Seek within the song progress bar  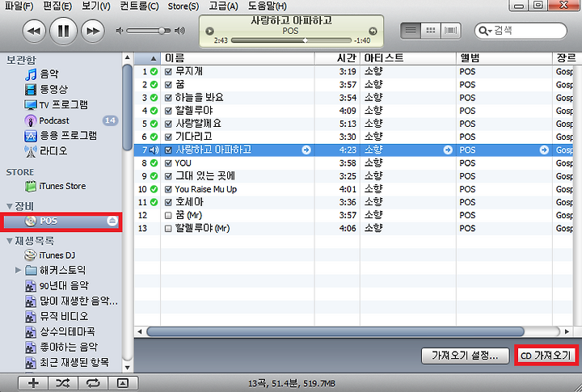click(x=291, y=40)
